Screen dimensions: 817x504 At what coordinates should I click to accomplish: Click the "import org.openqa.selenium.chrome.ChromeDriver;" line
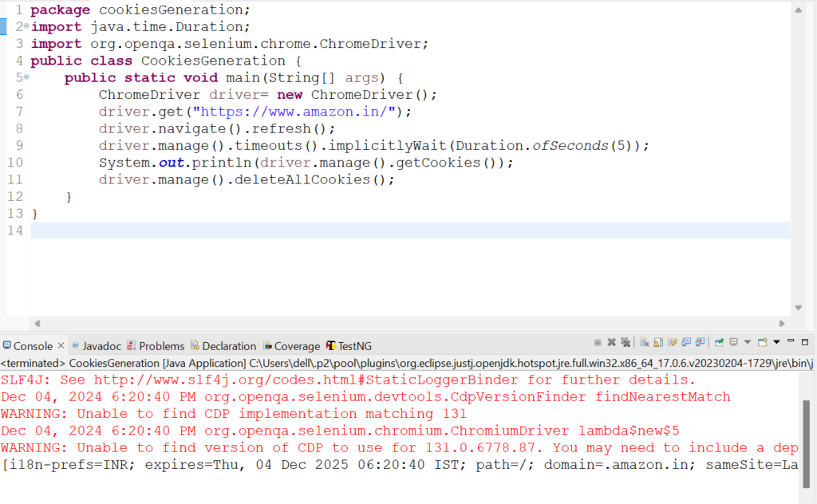(x=229, y=44)
